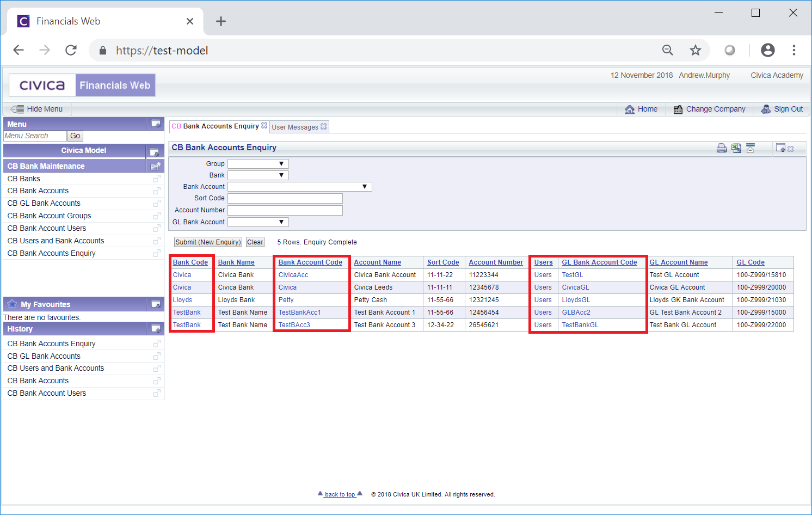Sort by Account Number column header
The width and height of the screenshot is (812, 515).
[496, 262]
